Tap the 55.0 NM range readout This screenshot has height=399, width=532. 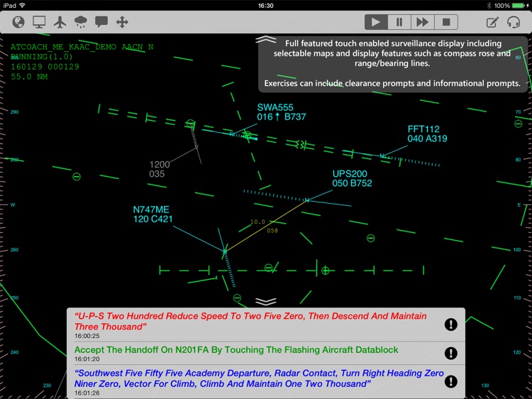pyautogui.click(x=29, y=77)
